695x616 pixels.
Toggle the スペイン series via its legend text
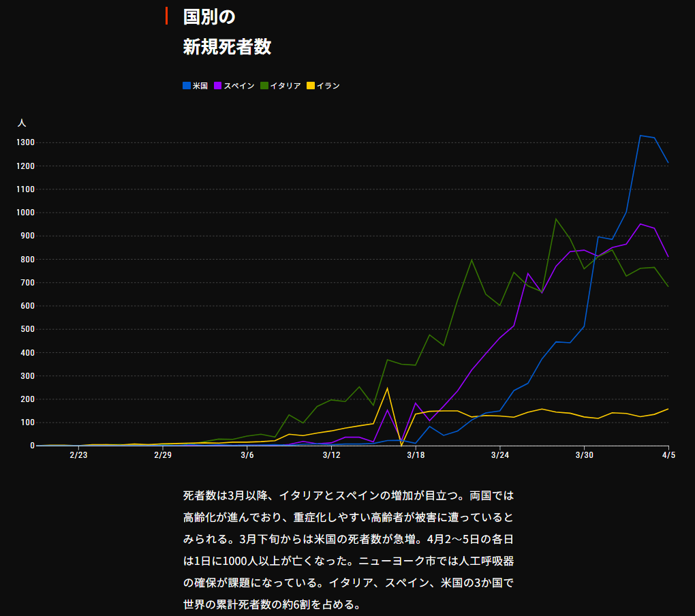coord(239,86)
